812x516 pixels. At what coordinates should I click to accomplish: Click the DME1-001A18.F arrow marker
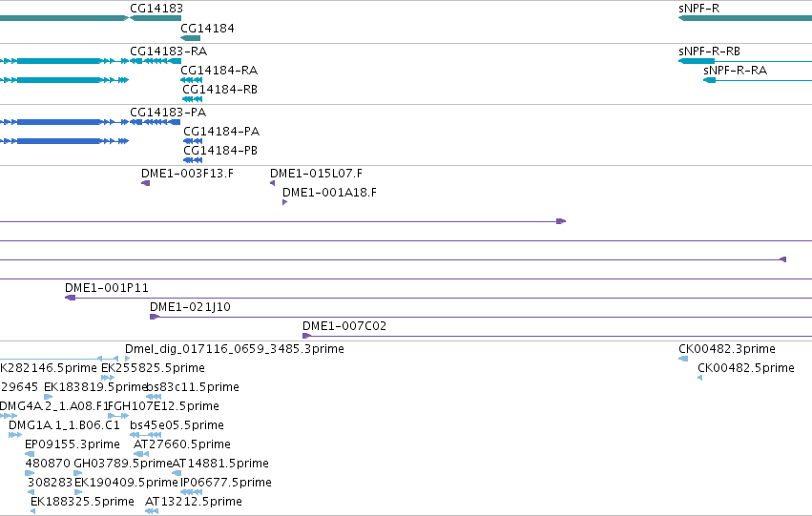pos(285,202)
